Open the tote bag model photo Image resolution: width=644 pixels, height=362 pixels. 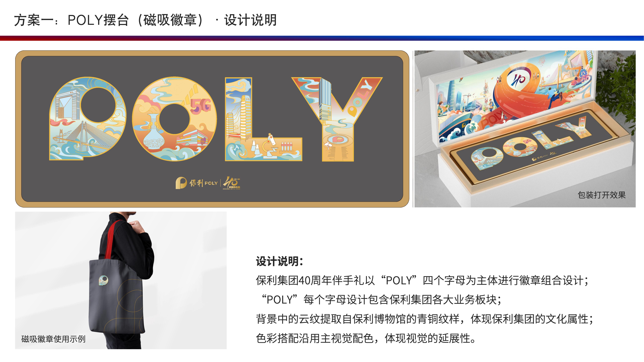121,280
